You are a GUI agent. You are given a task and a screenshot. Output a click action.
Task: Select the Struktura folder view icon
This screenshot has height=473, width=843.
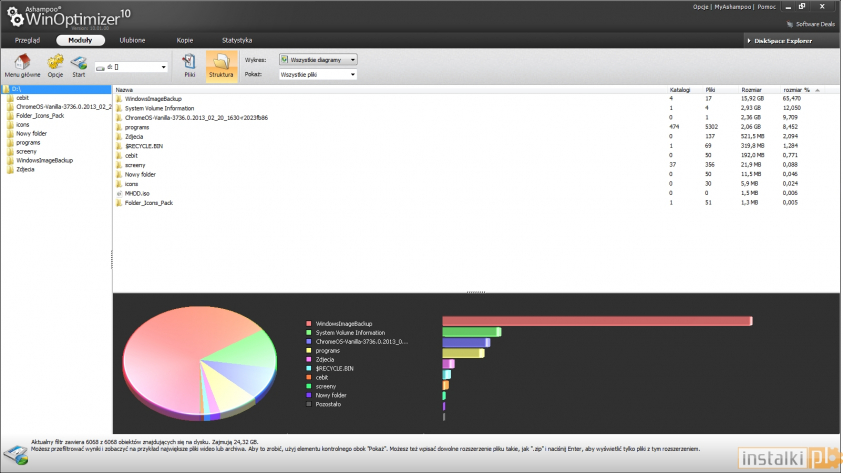pos(221,63)
